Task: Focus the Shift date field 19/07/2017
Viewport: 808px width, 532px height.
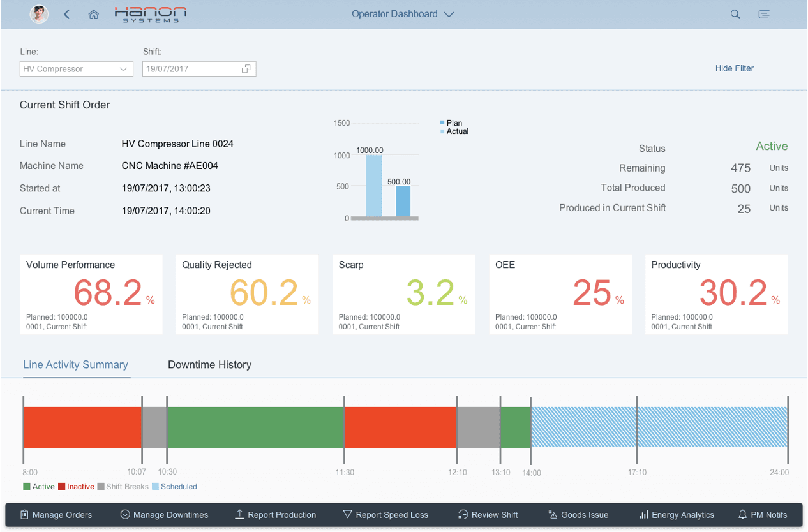Action: coord(199,69)
